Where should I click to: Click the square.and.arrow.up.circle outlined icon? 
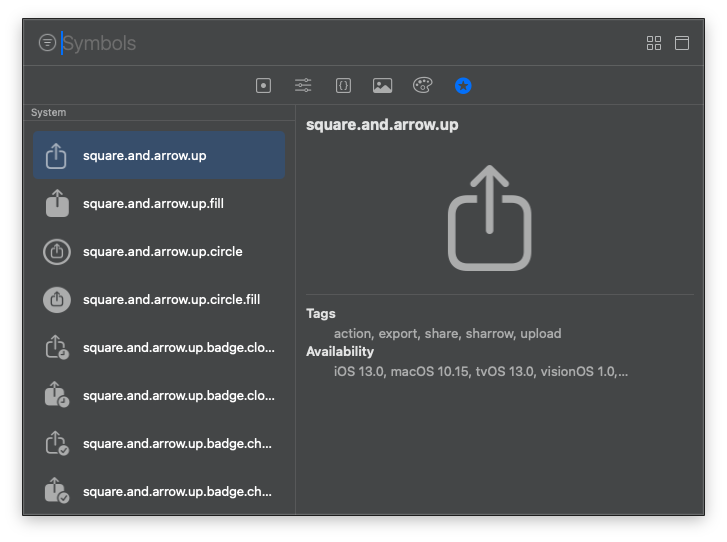tap(57, 252)
